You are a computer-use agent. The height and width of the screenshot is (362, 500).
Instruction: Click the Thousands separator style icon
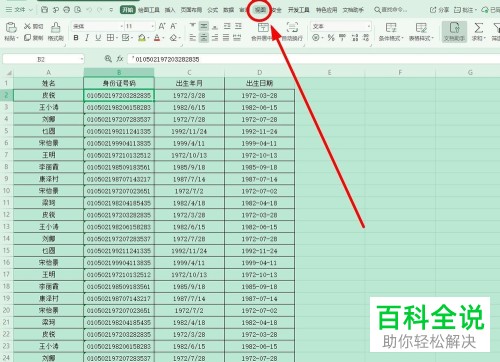(x=342, y=38)
